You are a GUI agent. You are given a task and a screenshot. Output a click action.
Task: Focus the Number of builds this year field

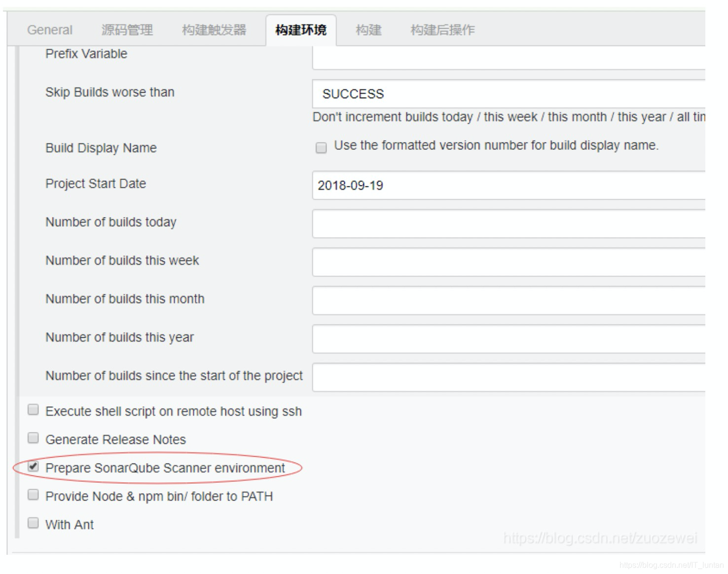509,339
